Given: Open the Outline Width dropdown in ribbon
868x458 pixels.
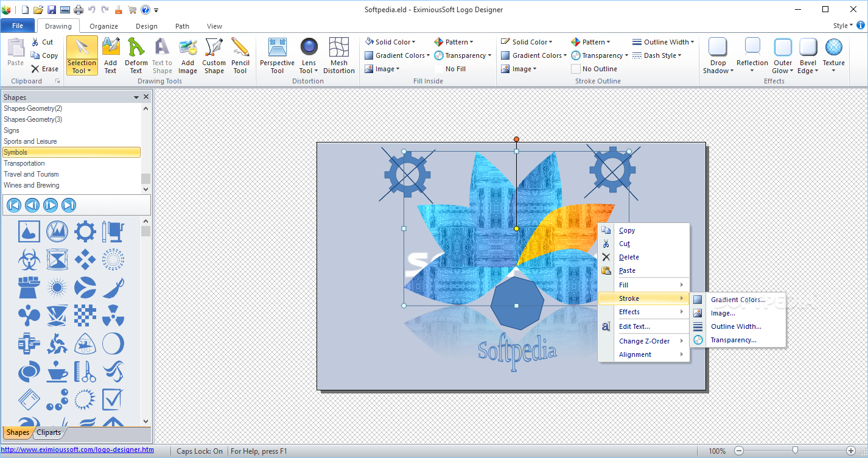Looking at the screenshot, I should (663, 42).
